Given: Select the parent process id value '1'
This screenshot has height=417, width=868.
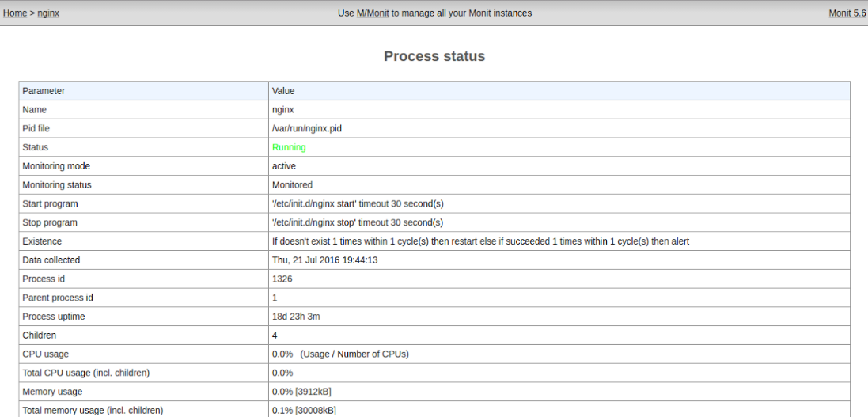Looking at the screenshot, I should click(275, 298).
